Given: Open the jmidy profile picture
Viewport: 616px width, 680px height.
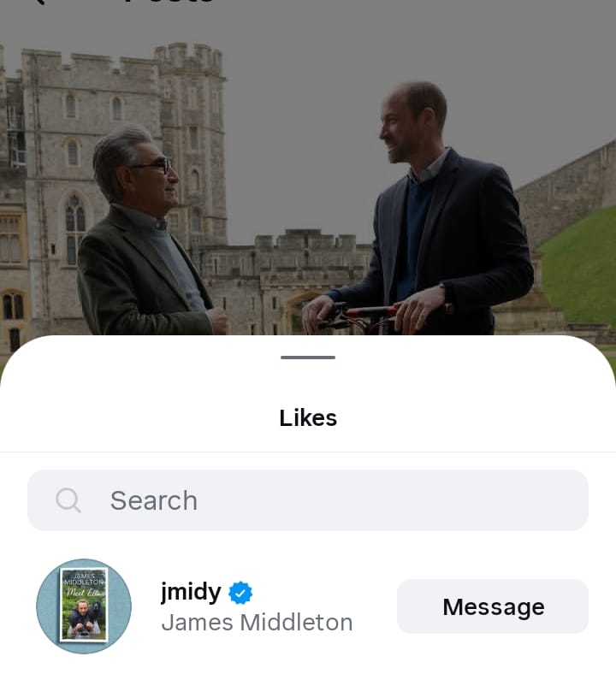Looking at the screenshot, I should pyautogui.click(x=84, y=606).
